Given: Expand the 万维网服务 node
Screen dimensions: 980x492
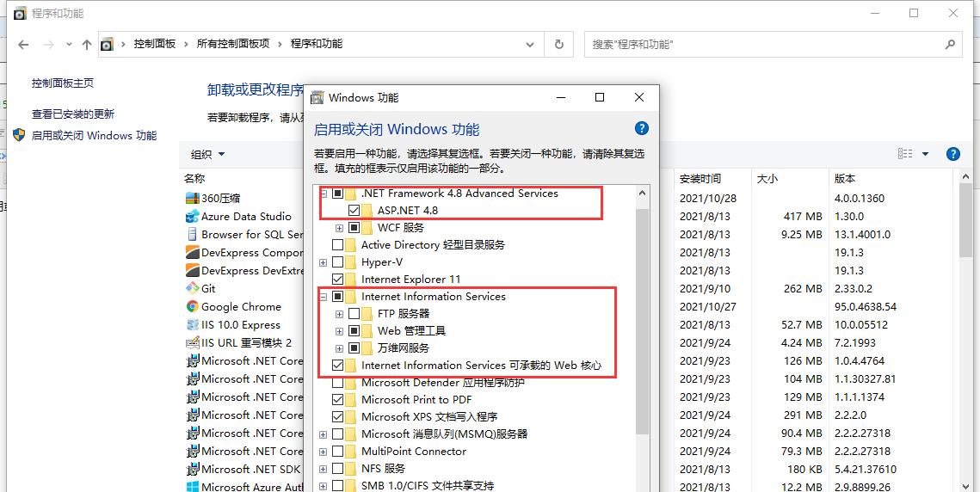Looking at the screenshot, I should tap(339, 348).
